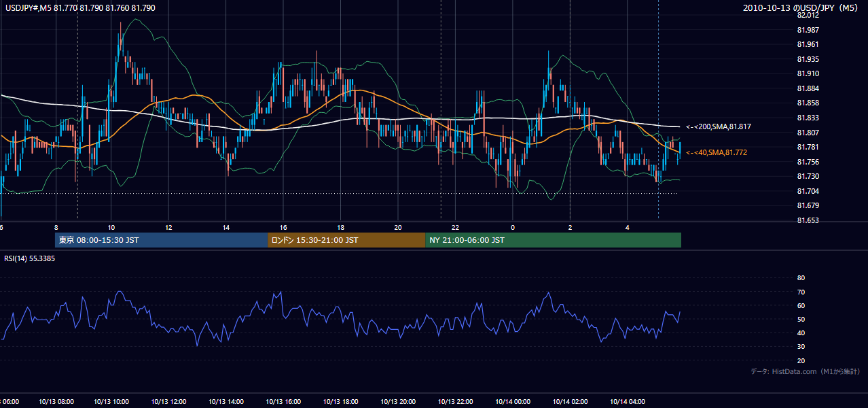Click the 10/13 08:00 bottom date label
The image size is (868, 408).
56,402
